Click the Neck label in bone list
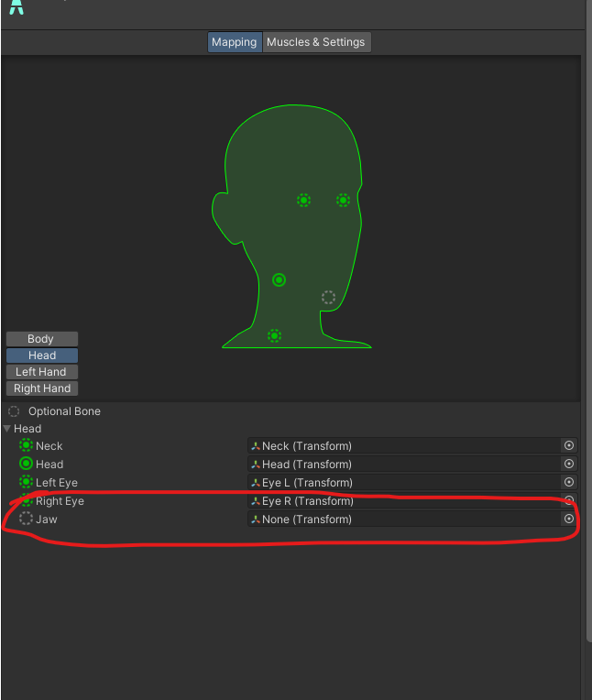The width and height of the screenshot is (592, 700). [x=49, y=446]
